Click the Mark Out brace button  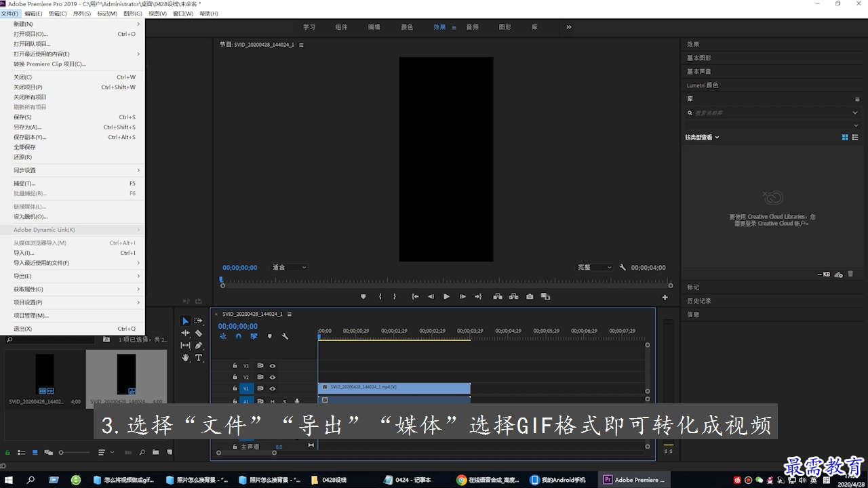click(395, 296)
